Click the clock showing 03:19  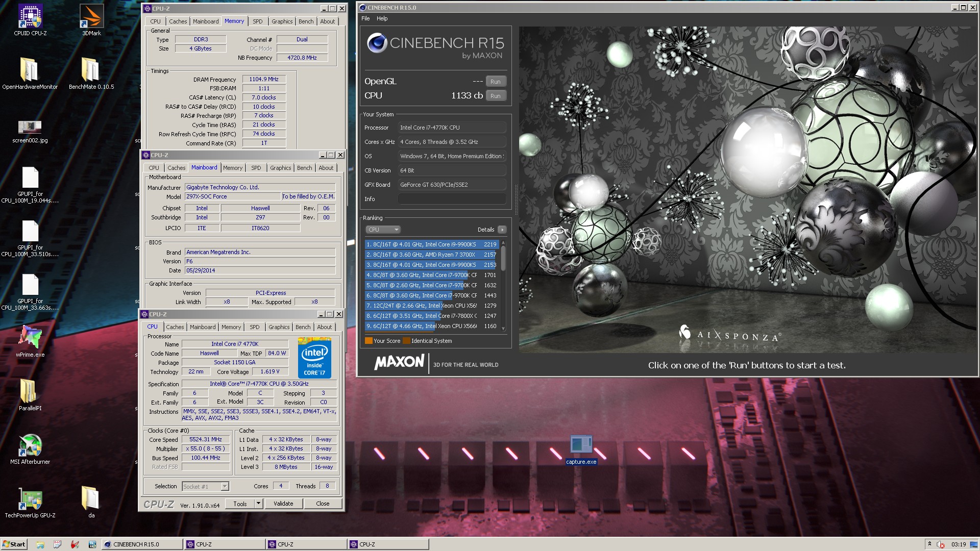pos(958,544)
